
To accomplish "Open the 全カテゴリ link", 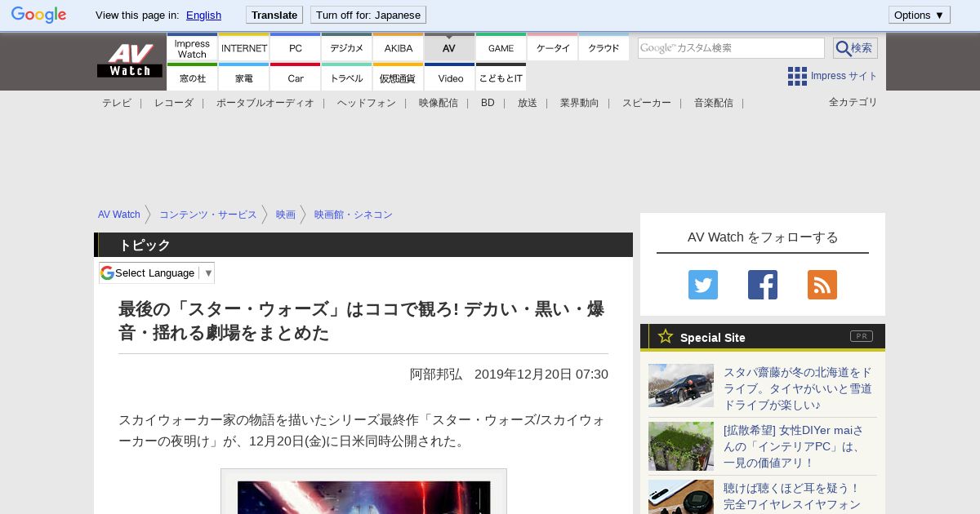I will coord(853,102).
